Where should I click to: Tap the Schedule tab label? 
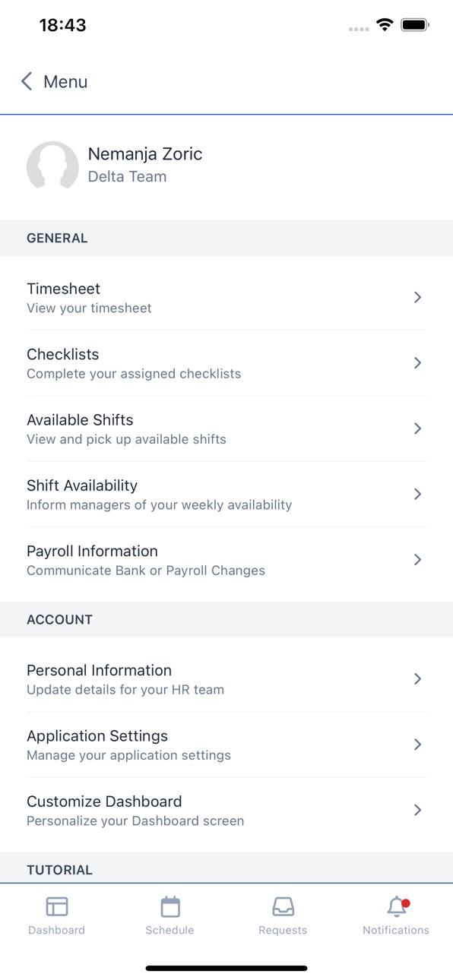(169, 930)
